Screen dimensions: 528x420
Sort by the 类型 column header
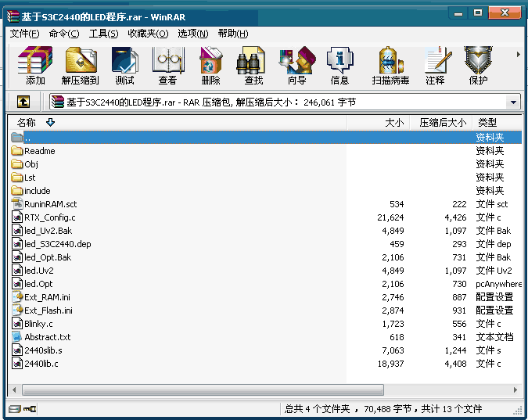coord(497,122)
